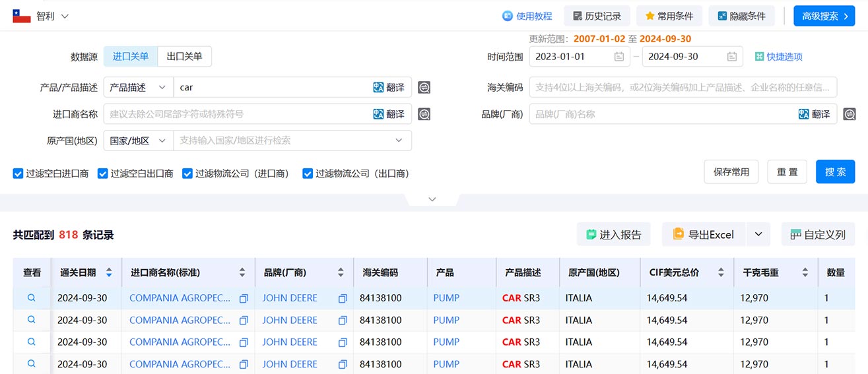The image size is (868, 374).
Task: Click the chat search icon beside importer name
Action: point(424,114)
